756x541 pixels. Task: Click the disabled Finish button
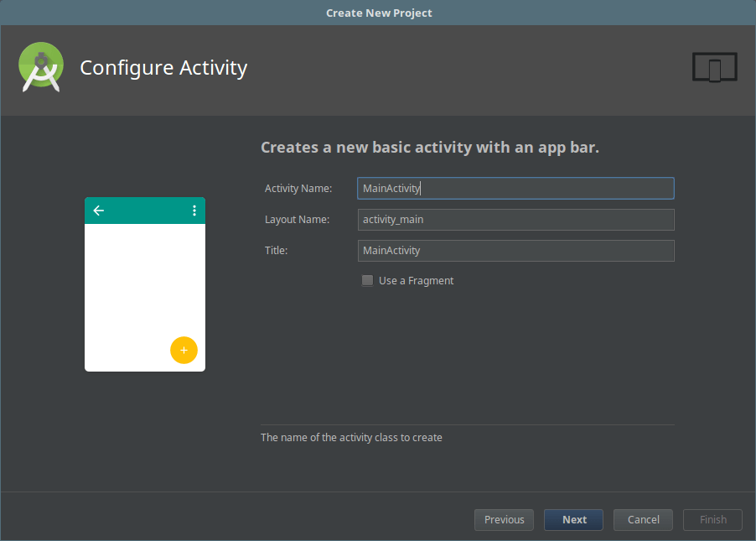pos(712,520)
